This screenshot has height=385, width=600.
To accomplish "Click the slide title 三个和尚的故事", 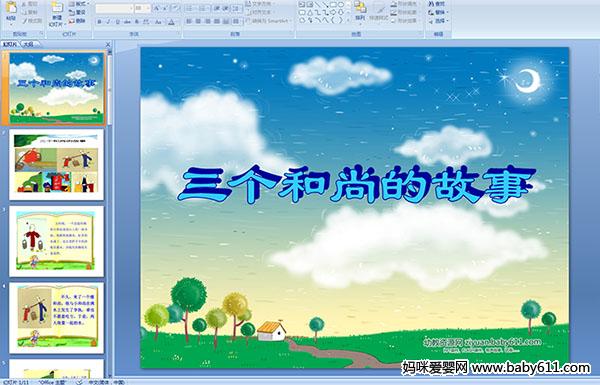I will 357,184.
